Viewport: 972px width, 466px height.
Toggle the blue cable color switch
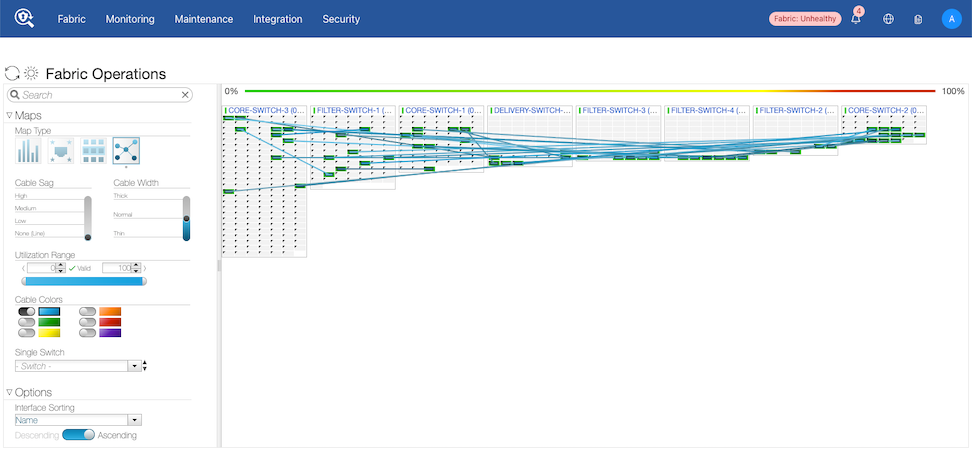[27, 312]
